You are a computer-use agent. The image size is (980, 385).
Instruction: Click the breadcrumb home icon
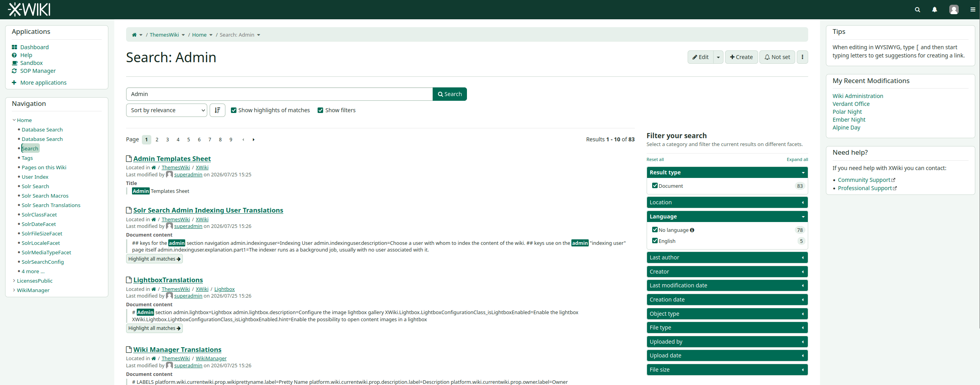pyautogui.click(x=134, y=35)
